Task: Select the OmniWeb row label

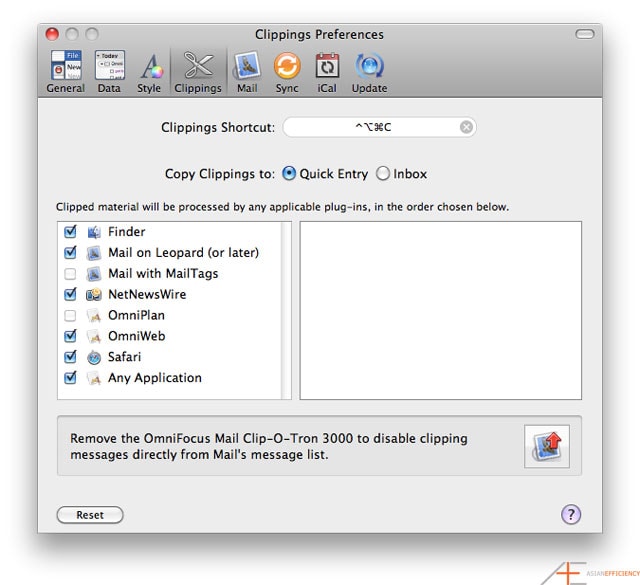Action: pyautogui.click(x=137, y=336)
